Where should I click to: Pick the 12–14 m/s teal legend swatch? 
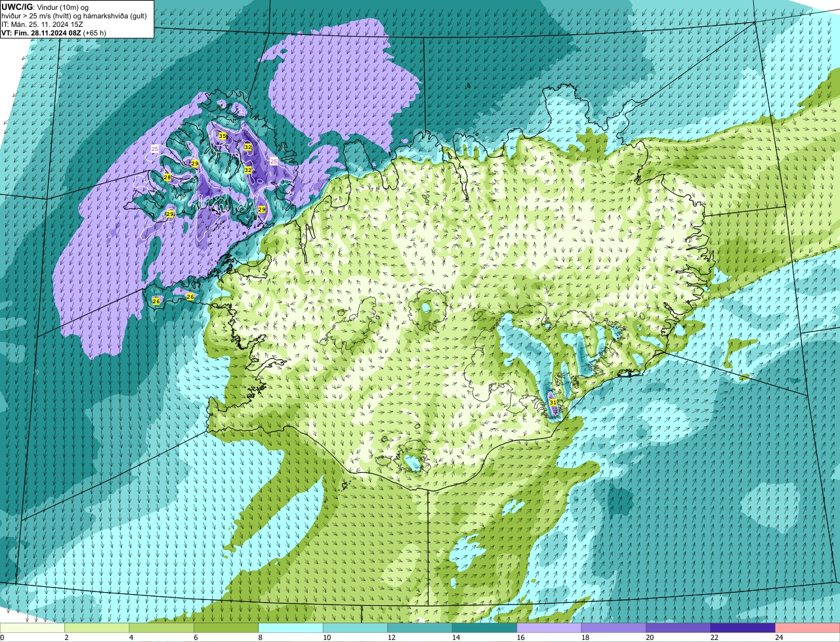(x=420, y=628)
